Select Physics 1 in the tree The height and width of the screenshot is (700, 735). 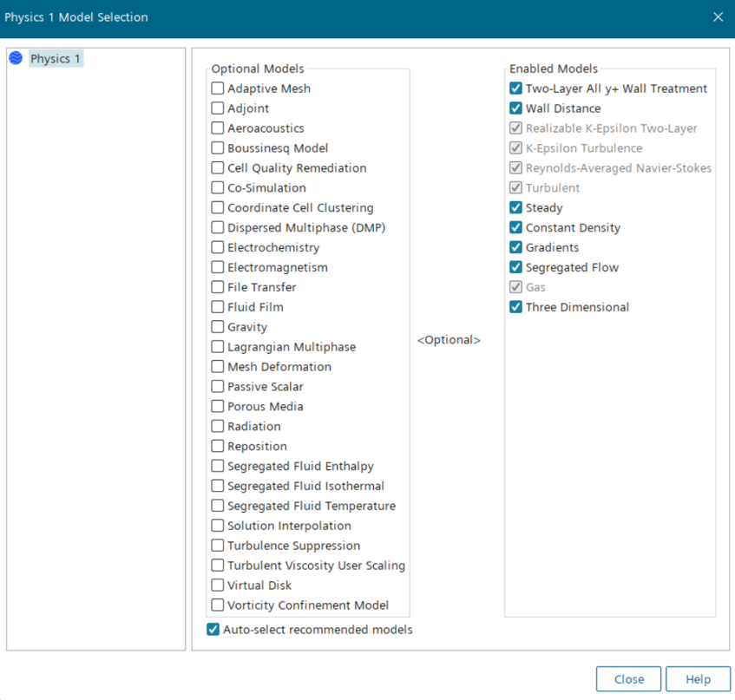click(x=56, y=59)
